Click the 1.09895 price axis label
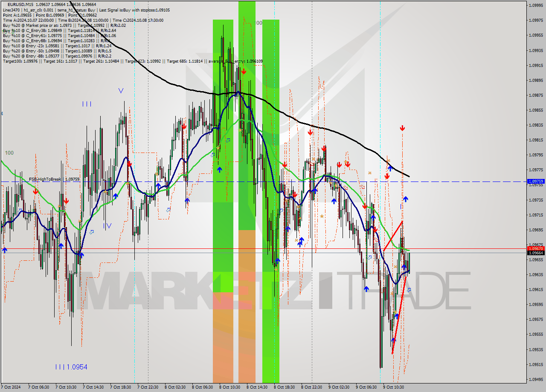Viewport: 546px width, 392px height. [536, 80]
